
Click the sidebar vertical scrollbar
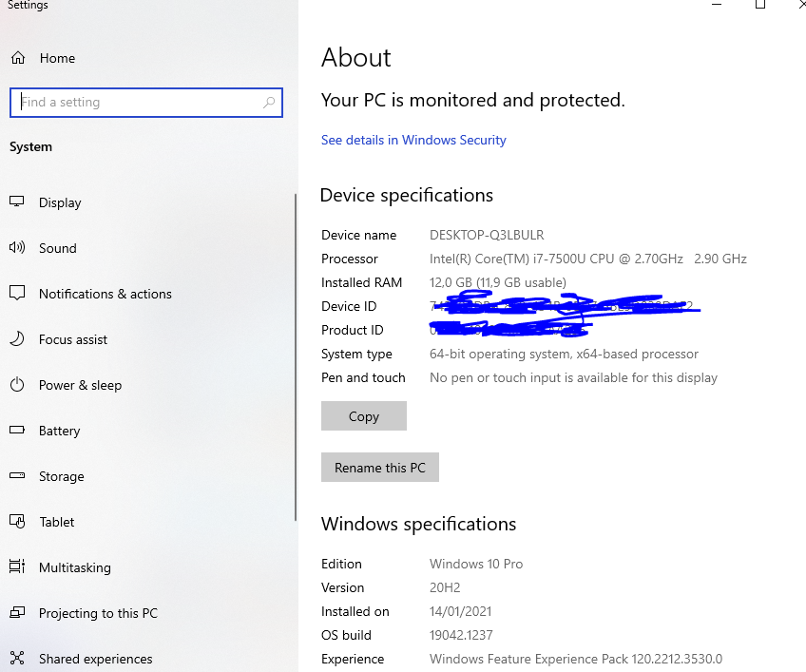[296, 357]
